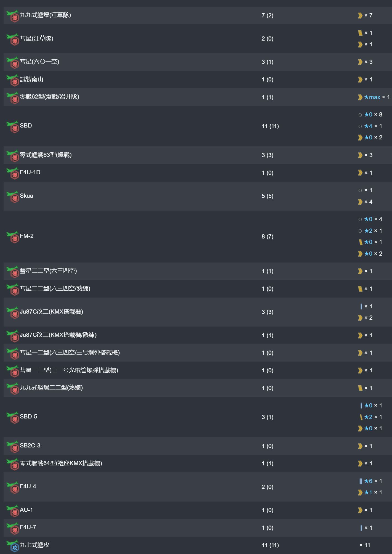Click the SBD count 11 (11)
392x554 pixels.
click(270, 126)
